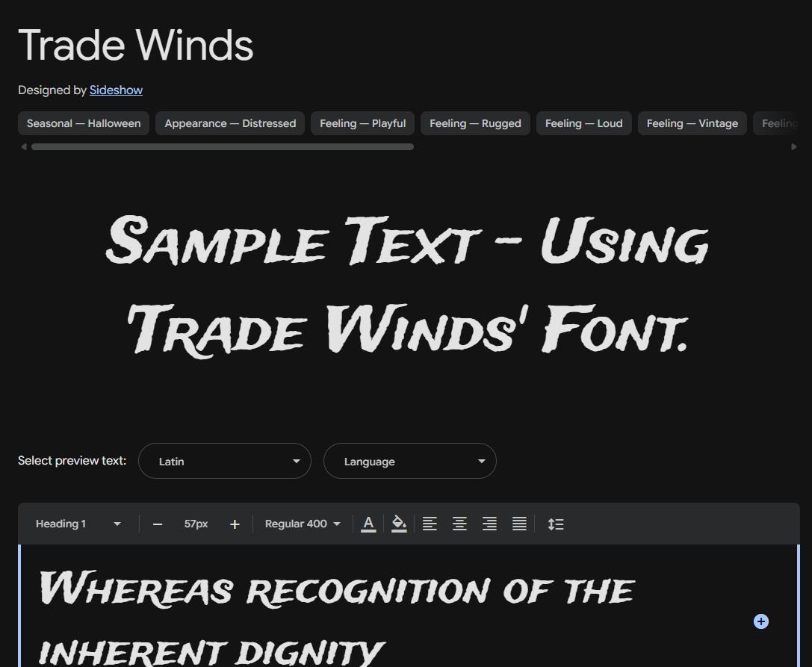
Task: Justify the text
Action: point(519,524)
